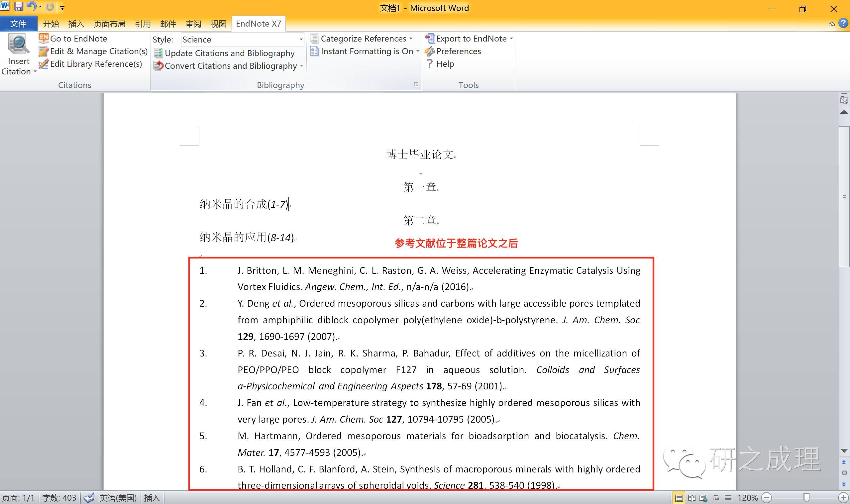Click the Convert Citations and Bibliography icon
This screenshot has width=850, height=504.
[x=158, y=66]
